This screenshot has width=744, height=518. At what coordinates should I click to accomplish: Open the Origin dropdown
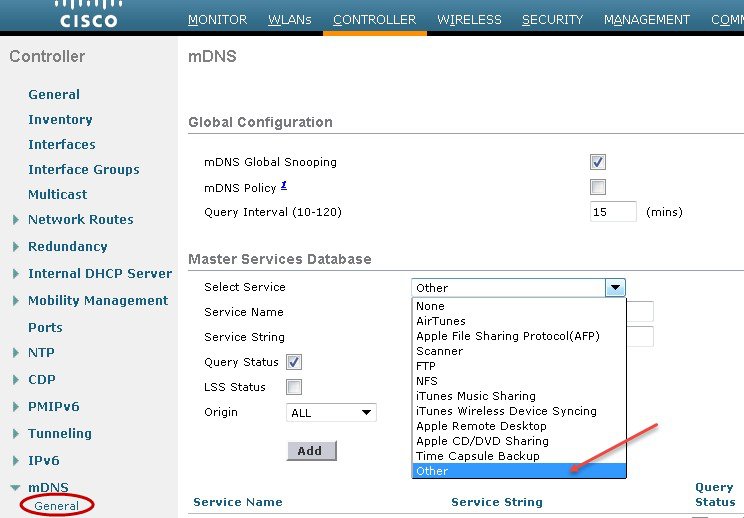tap(331, 413)
